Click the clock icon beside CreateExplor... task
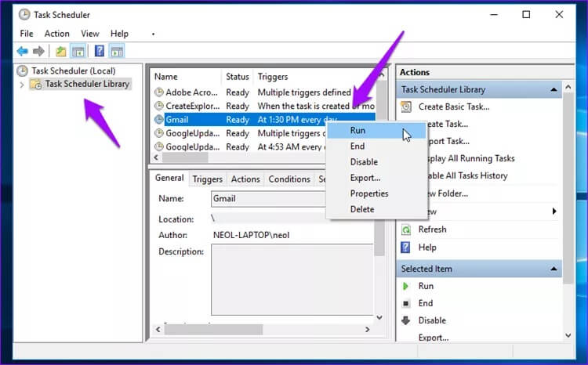 (x=159, y=106)
